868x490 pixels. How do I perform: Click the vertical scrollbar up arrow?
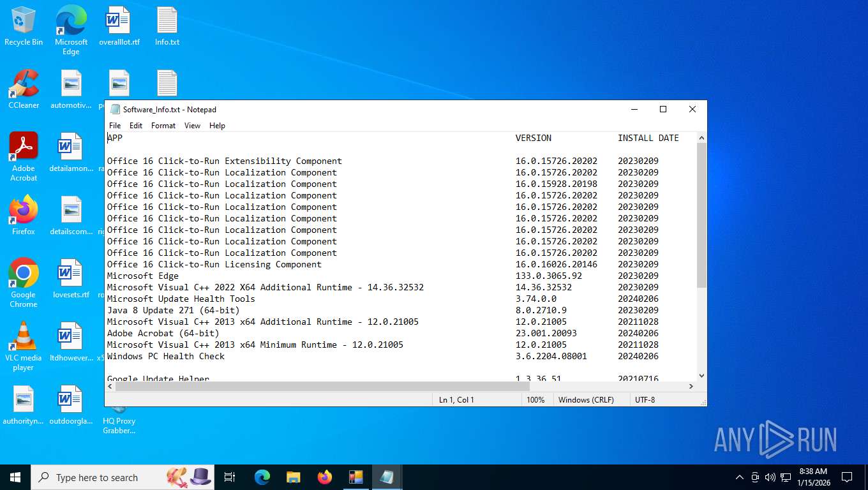701,138
